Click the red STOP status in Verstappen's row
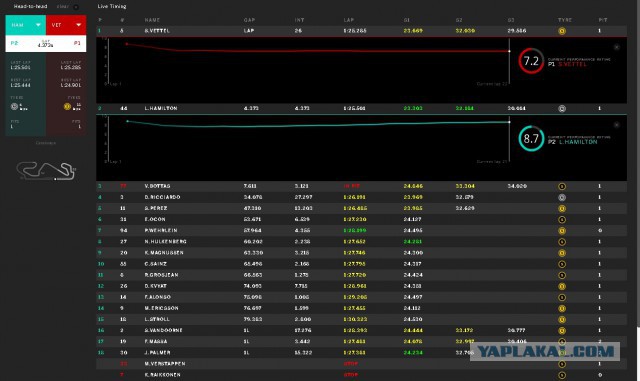The image size is (640, 381). point(351,363)
